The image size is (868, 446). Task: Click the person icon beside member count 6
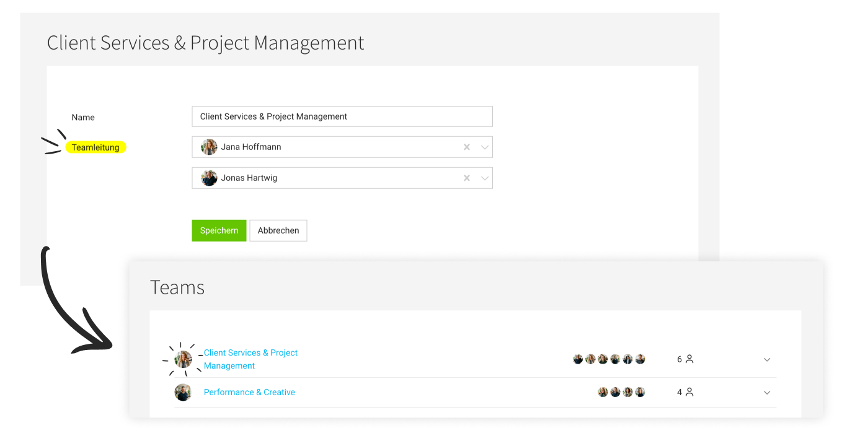(689, 359)
